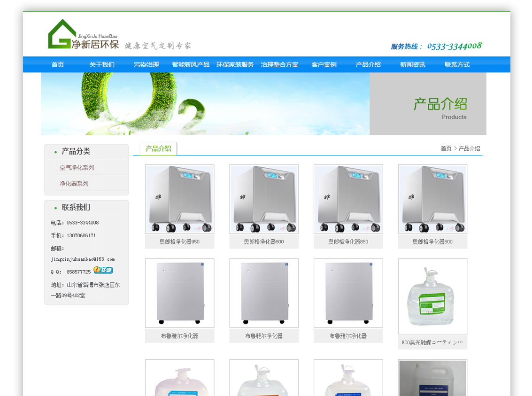Click the 产品介绍 breadcrumb link
Viewport: 532px width, 396px height.
click(x=469, y=148)
